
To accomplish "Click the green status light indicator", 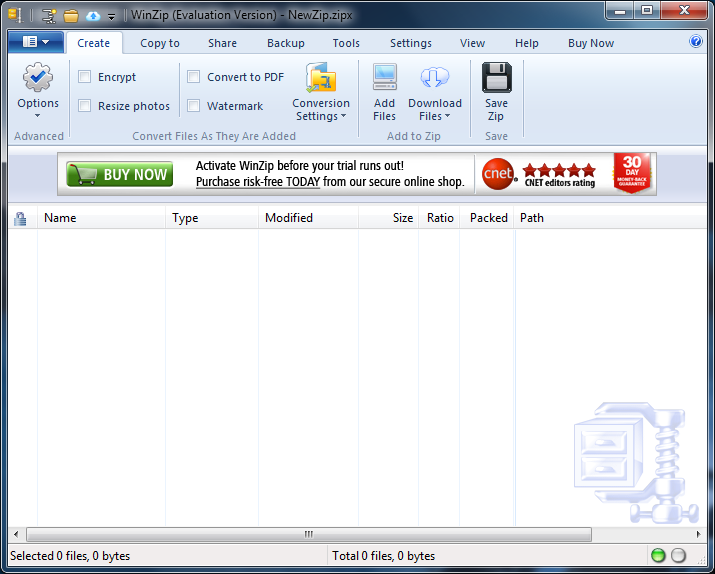I will (x=658, y=555).
